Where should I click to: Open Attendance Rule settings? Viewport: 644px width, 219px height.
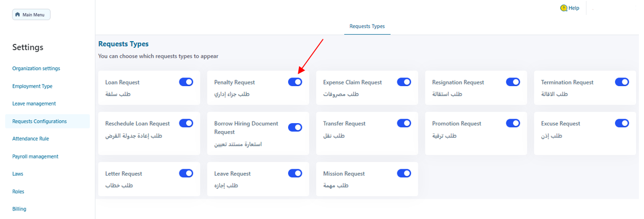(31, 139)
